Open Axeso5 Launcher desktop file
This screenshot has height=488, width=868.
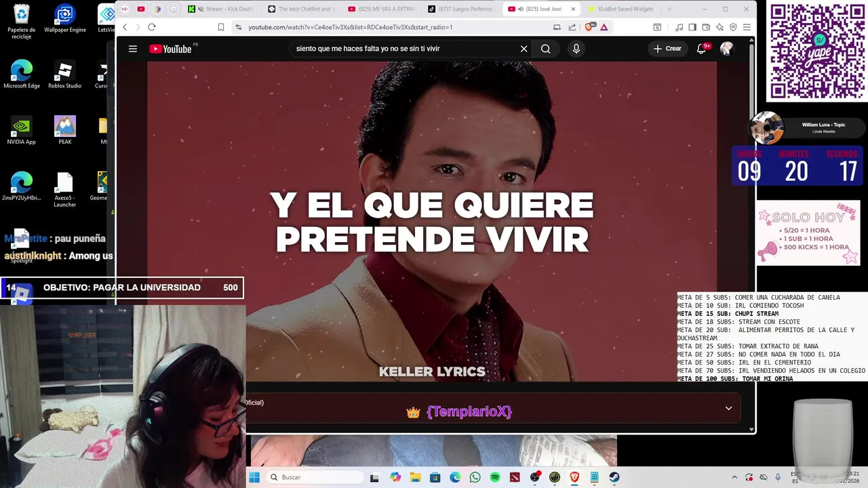click(65, 190)
